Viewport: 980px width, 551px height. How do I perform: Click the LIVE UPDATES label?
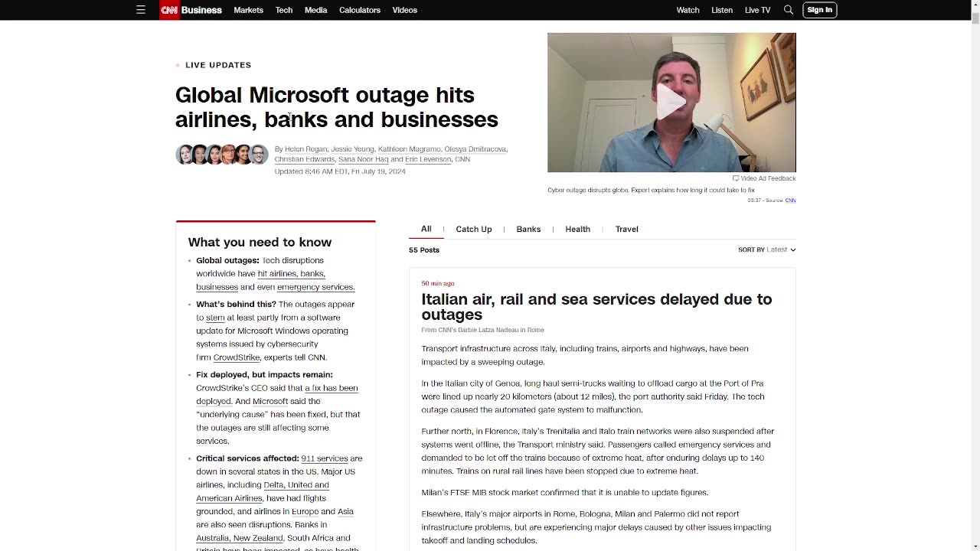(x=218, y=65)
